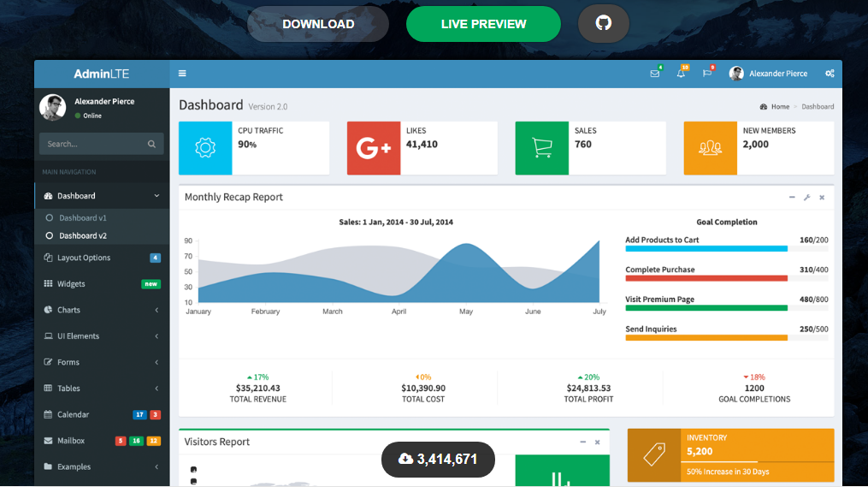Click the Tables grid icon
Image resolution: width=868 pixels, height=487 pixels.
pos(48,388)
